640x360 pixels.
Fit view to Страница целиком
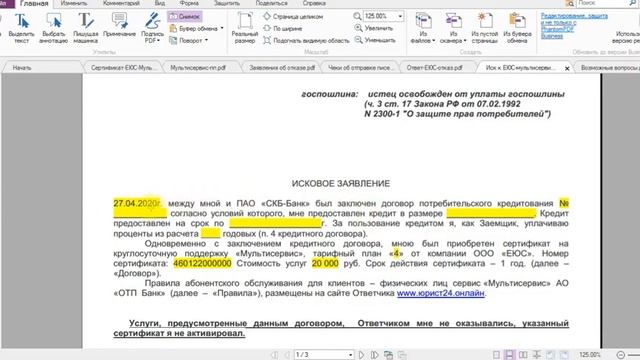point(293,17)
